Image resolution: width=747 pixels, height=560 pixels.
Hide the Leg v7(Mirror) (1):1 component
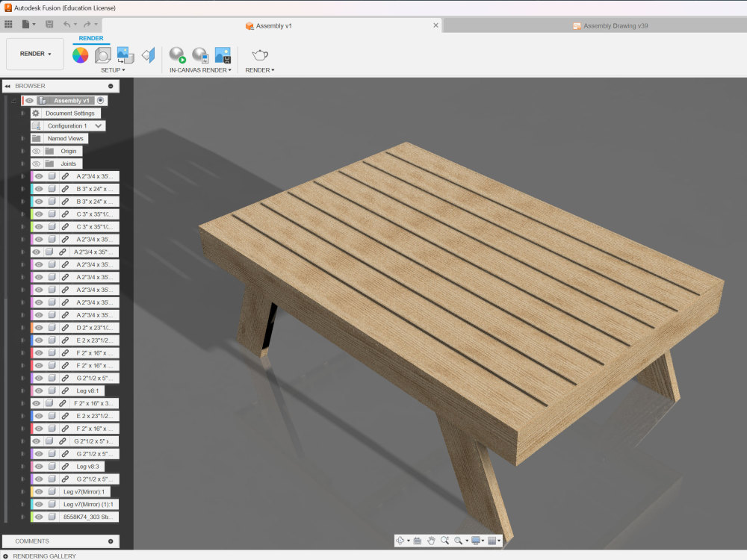(39, 504)
